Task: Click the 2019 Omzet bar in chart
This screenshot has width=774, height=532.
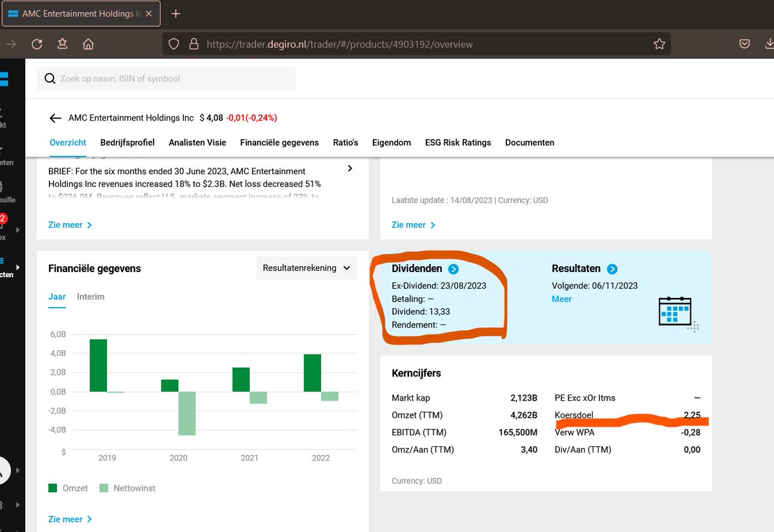Action: (98, 366)
